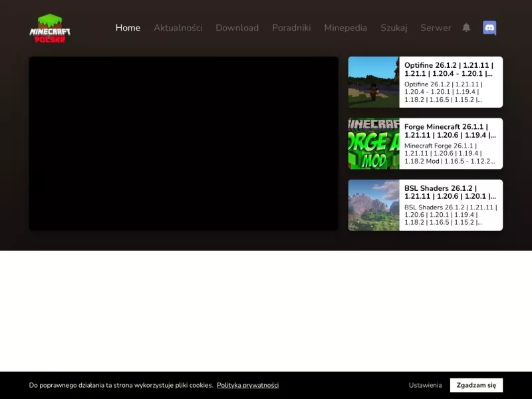This screenshot has height=399, width=532.
Task: Click the BSL Shaders 26.1.2 title
Action: (x=450, y=192)
